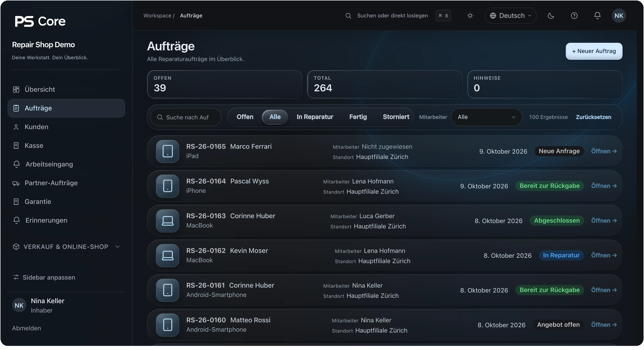Click the Arbeitseingang bell icon
Screen dimensions: 644x350
click(x=16, y=164)
